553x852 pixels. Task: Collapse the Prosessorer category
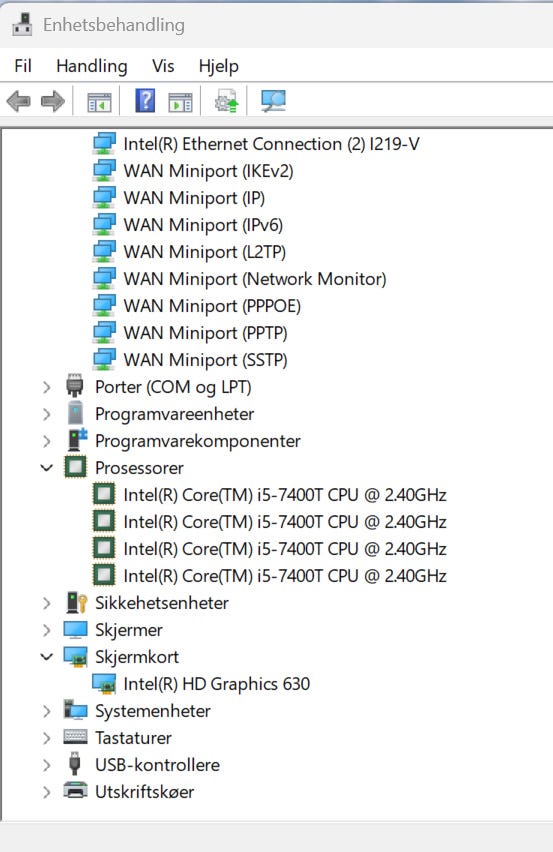click(x=47, y=468)
